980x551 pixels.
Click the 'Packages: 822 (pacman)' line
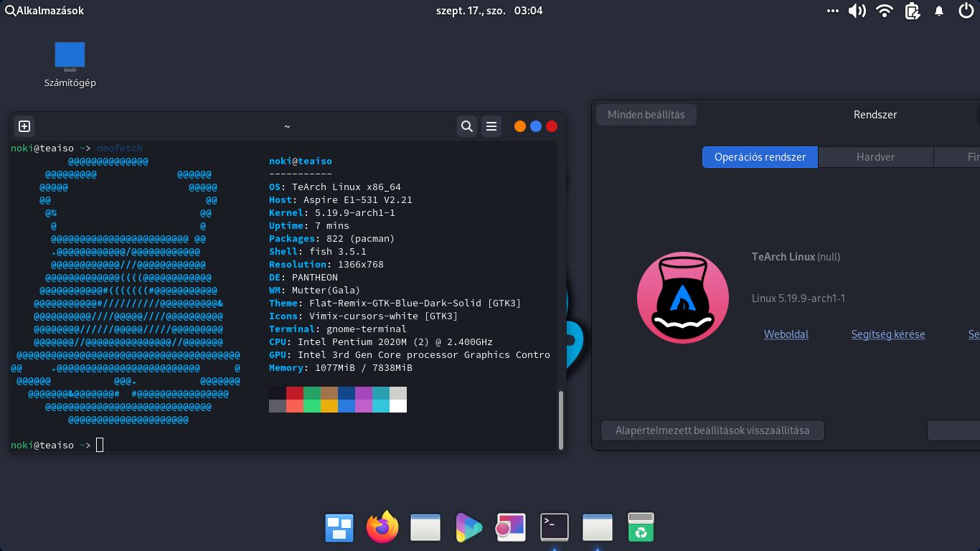332,238
